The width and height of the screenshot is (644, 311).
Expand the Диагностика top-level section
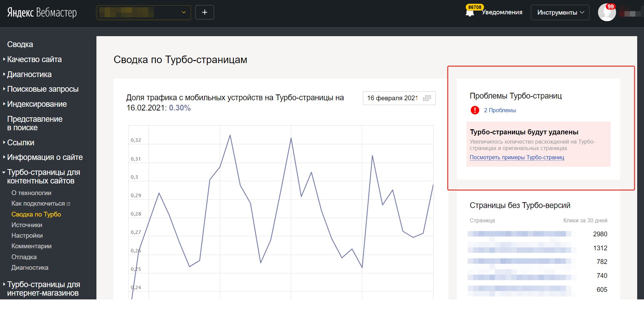point(29,74)
